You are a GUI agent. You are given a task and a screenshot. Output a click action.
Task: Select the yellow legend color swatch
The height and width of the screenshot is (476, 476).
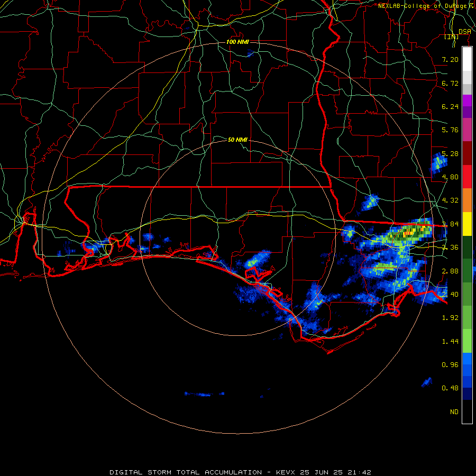coord(467,224)
